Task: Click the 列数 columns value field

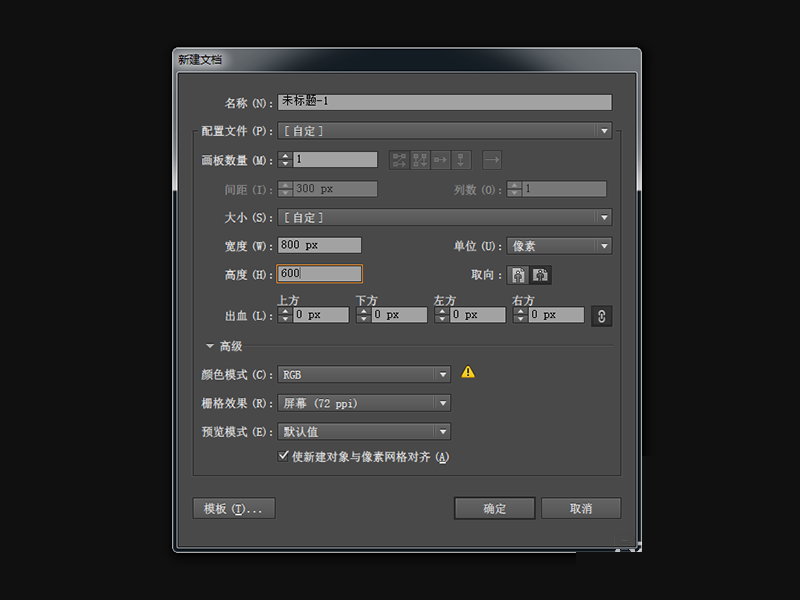Action: pyautogui.click(x=564, y=189)
